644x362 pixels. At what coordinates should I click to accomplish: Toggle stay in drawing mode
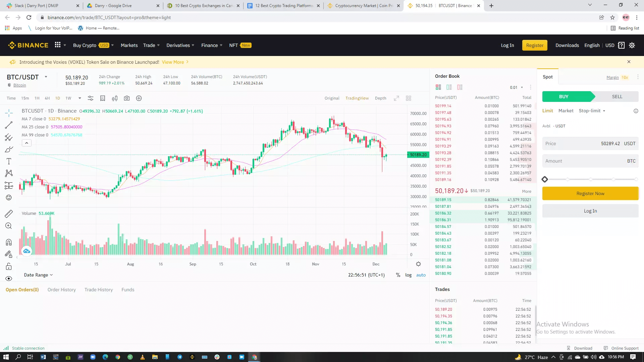click(9, 254)
